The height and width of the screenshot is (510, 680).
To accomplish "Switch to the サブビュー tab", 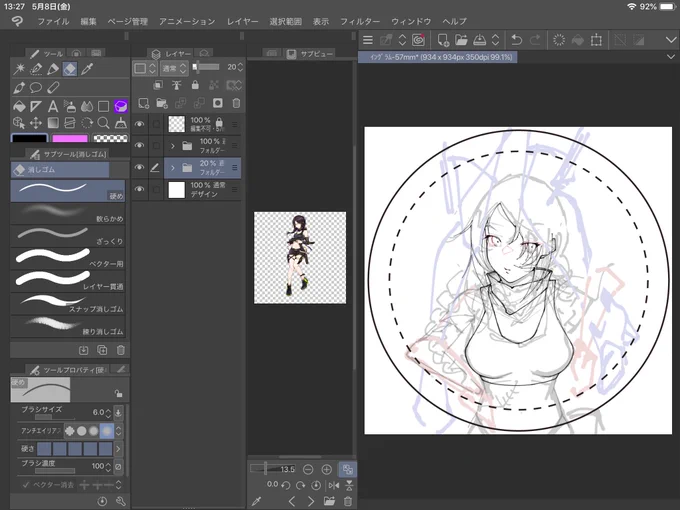I will pos(311,54).
